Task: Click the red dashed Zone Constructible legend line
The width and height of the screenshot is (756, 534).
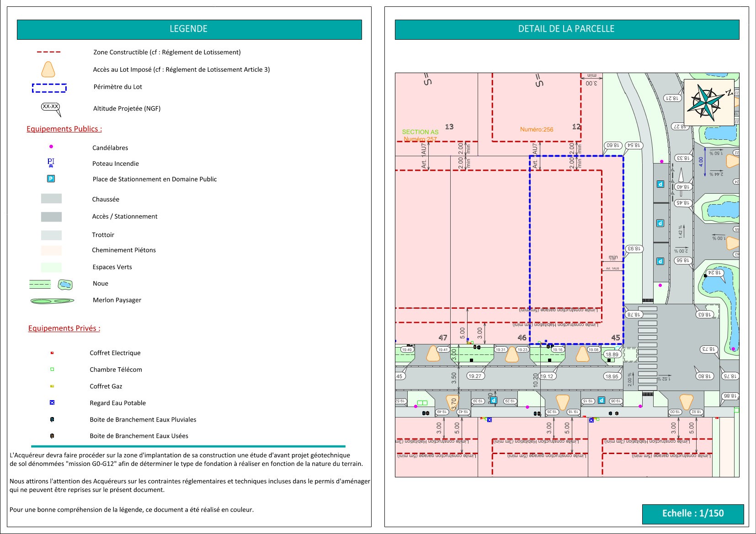Action: [49, 52]
